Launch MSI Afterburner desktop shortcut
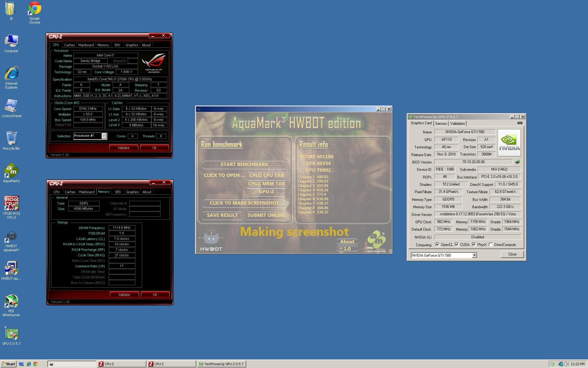The image size is (588, 368). 11,305
